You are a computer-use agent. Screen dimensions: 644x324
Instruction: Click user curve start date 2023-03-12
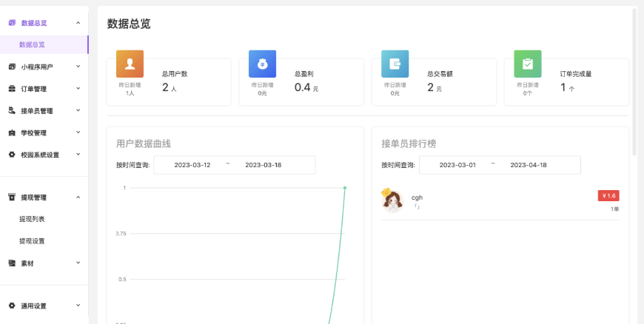192,165
